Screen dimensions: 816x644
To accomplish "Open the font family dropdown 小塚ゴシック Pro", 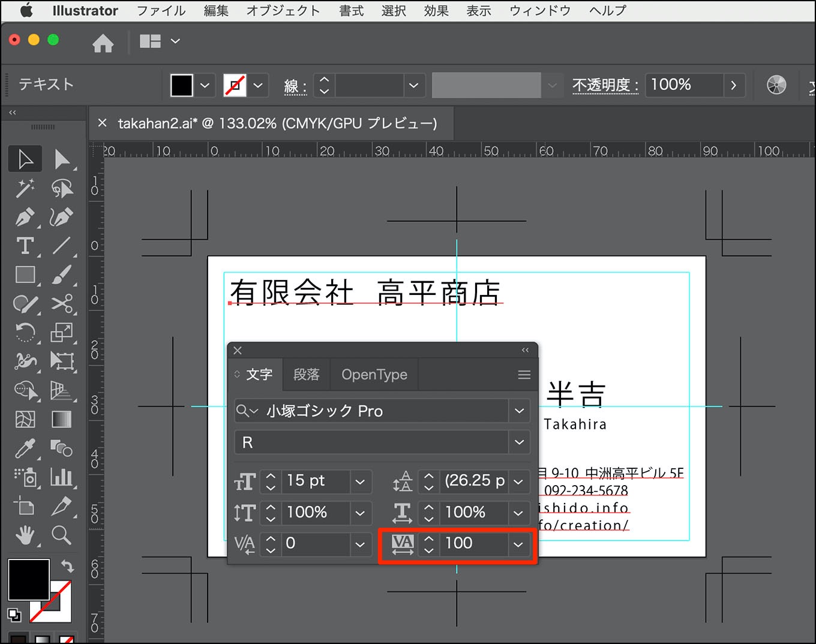I will 519,411.
